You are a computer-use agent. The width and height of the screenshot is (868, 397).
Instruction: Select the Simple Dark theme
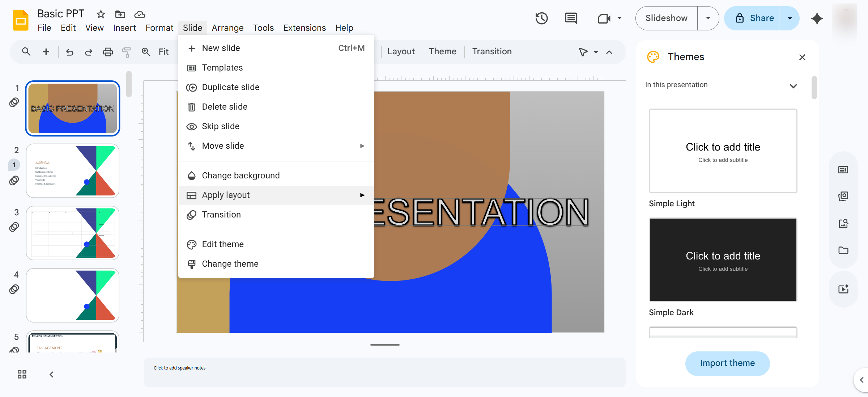tap(723, 259)
